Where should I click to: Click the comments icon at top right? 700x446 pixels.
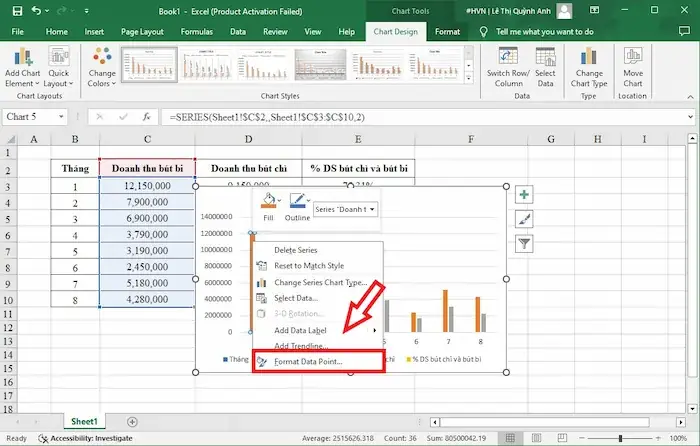click(x=683, y=31)
